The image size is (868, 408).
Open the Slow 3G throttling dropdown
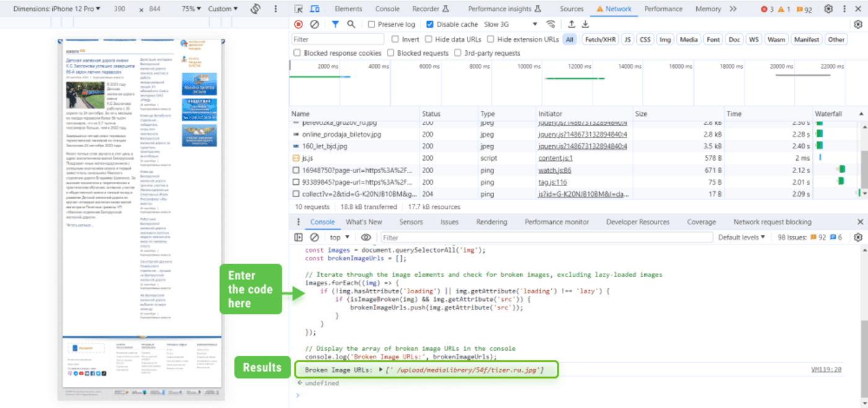[x=511, y=24]
